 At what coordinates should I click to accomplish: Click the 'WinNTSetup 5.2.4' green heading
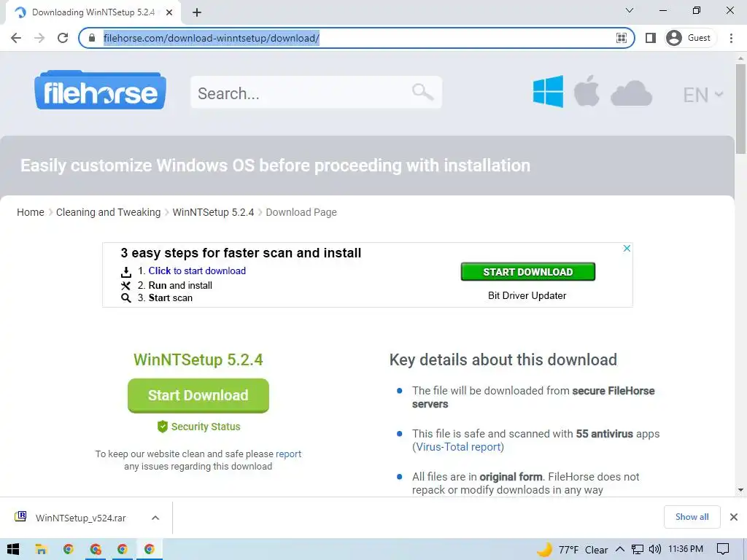click(x=198, y=360)
